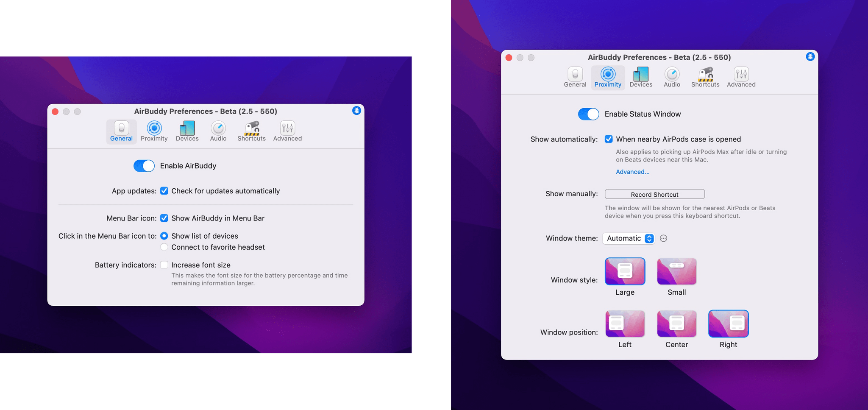Open the Advanced… link under Show automatically
Screen dimensions: 868x410
coord(632,172)
